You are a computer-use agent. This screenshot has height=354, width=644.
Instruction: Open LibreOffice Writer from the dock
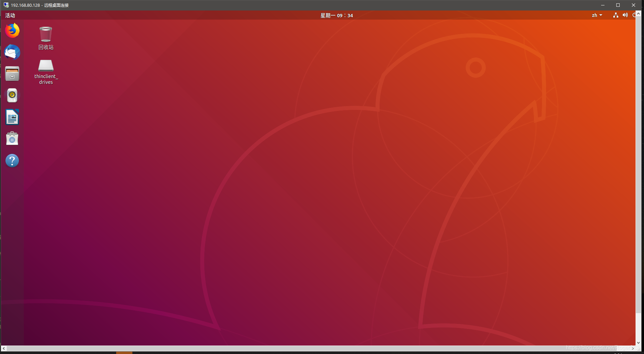point(12,117)
